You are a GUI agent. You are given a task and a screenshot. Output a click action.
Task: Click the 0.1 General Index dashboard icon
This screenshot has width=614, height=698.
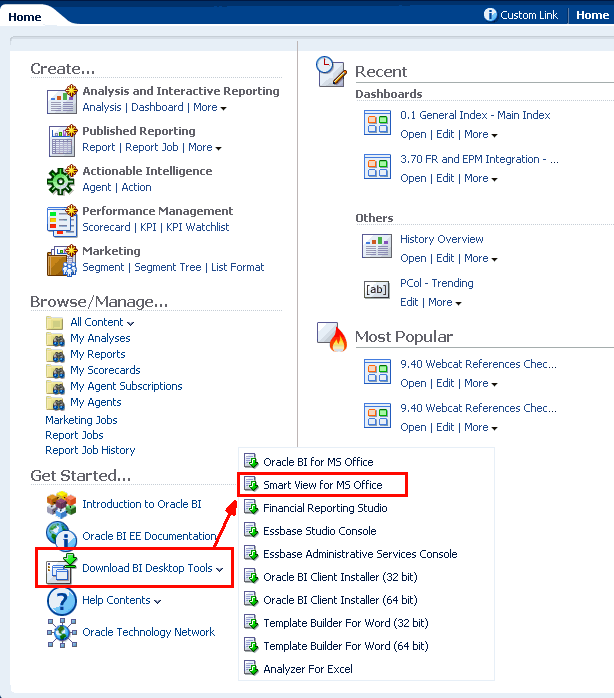pos(377,123)
